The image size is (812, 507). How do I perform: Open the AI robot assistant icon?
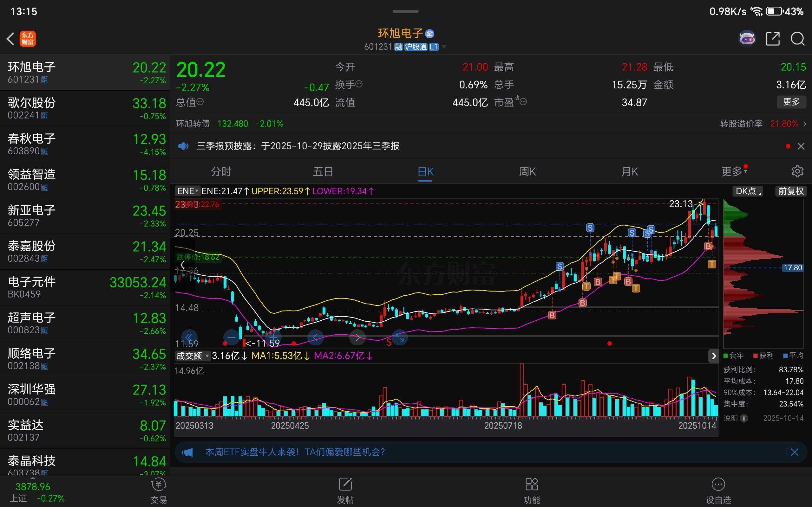(x=747, y=39)
